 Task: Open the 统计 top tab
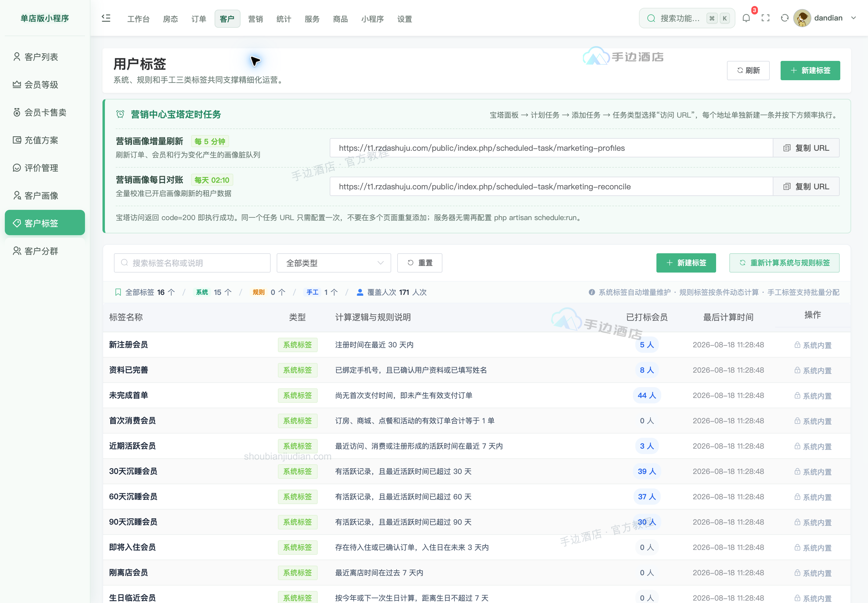point(284,19)
